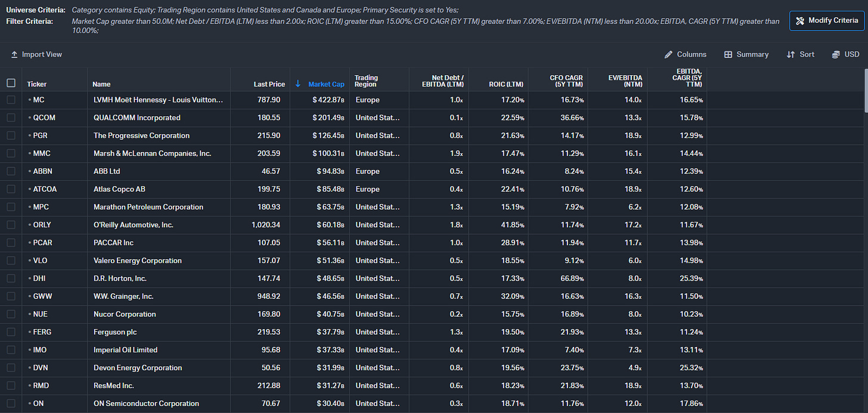This screenshot has height=413, width=868.
Task: Select Marsh & McLennan Companies name
Action: (153, 154)
